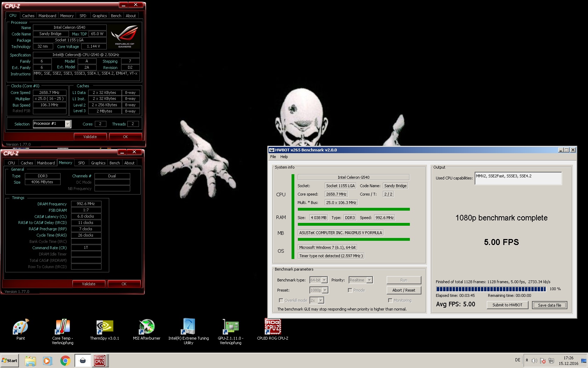Click Validate in bottom CPU-Z window
Viewport: 588px width, 368px height.
(89, 284)
